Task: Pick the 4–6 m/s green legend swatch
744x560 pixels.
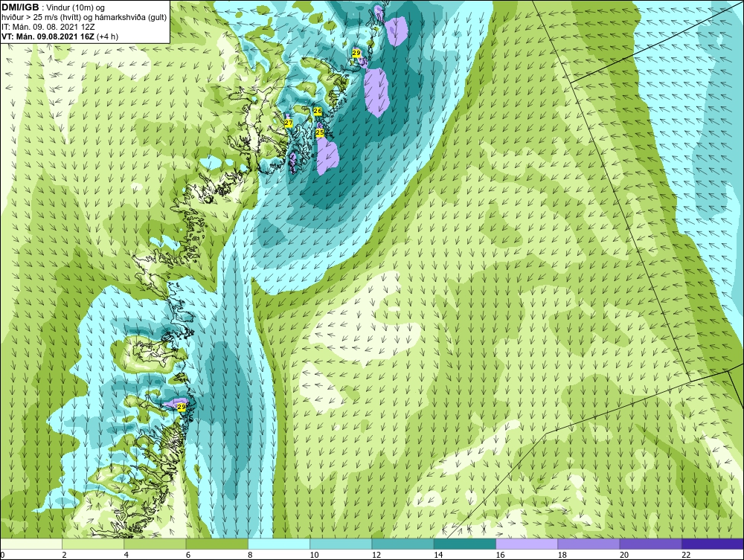Action: pyautogui.click(x=155, y=544)
